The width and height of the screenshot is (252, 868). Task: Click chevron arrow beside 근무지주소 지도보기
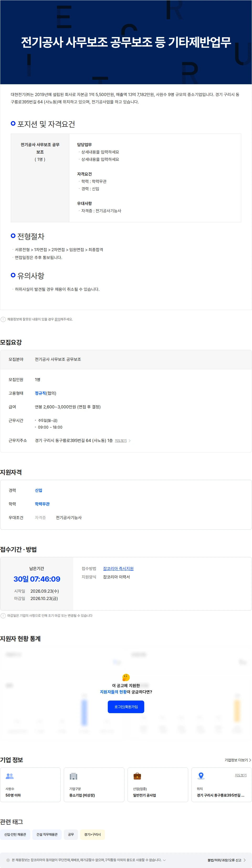pos(130,441)
